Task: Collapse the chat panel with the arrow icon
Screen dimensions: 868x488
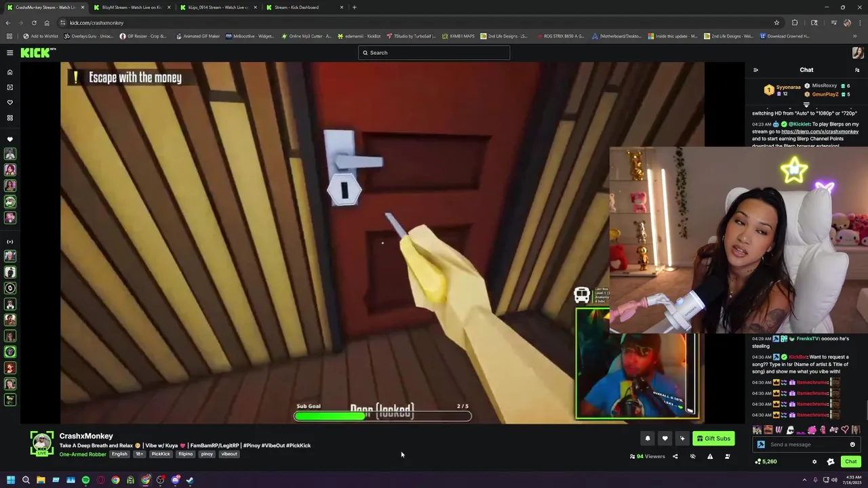Action: pos(755,70)
